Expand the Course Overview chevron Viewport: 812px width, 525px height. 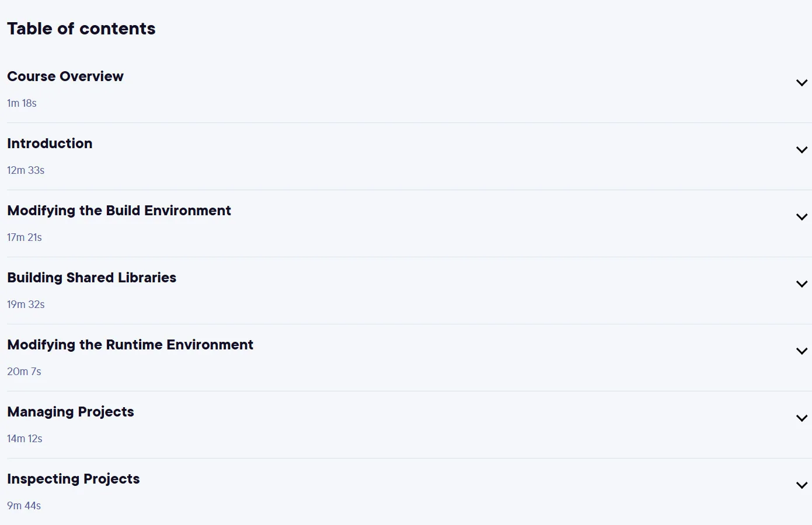(801, 83)
